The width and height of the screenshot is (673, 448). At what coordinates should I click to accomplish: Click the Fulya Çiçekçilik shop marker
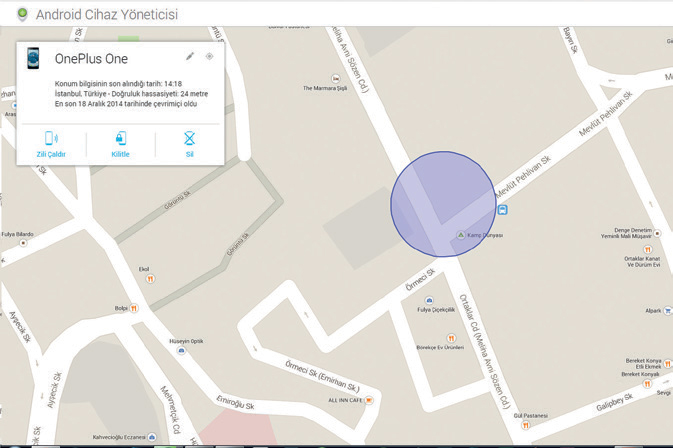pyautogui.click(x=429, y=300)
